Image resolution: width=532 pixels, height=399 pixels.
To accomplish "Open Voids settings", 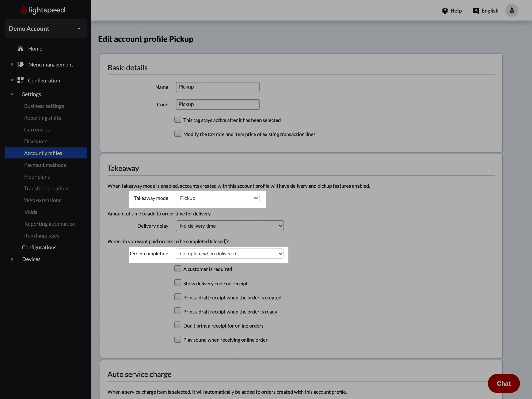I will (x=31, y=212).
